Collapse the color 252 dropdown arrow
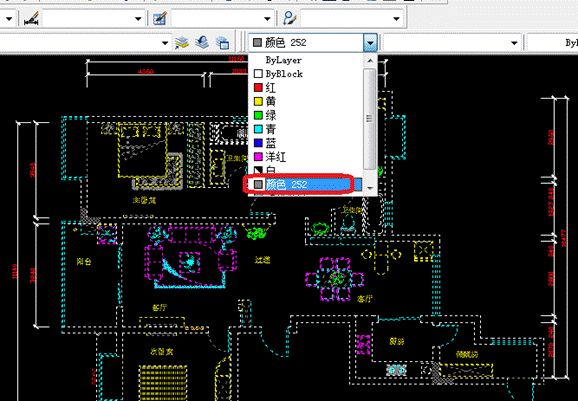 point(370,43)
